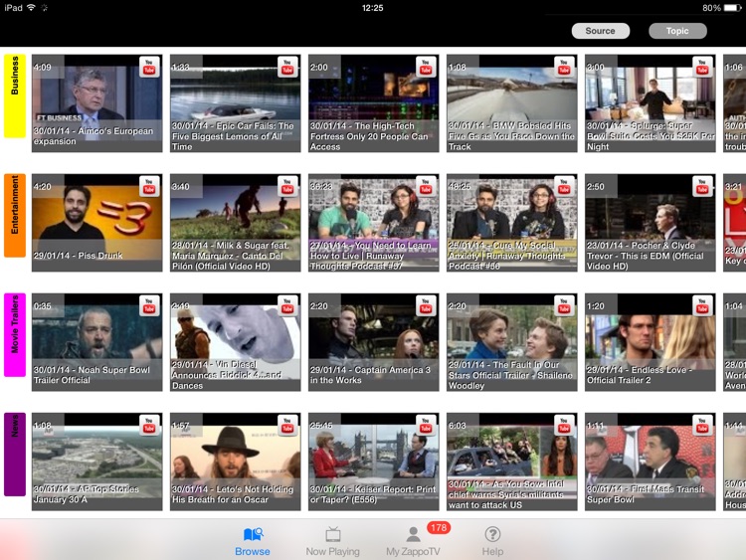Play Piss Drunk video

coord(97,223)
